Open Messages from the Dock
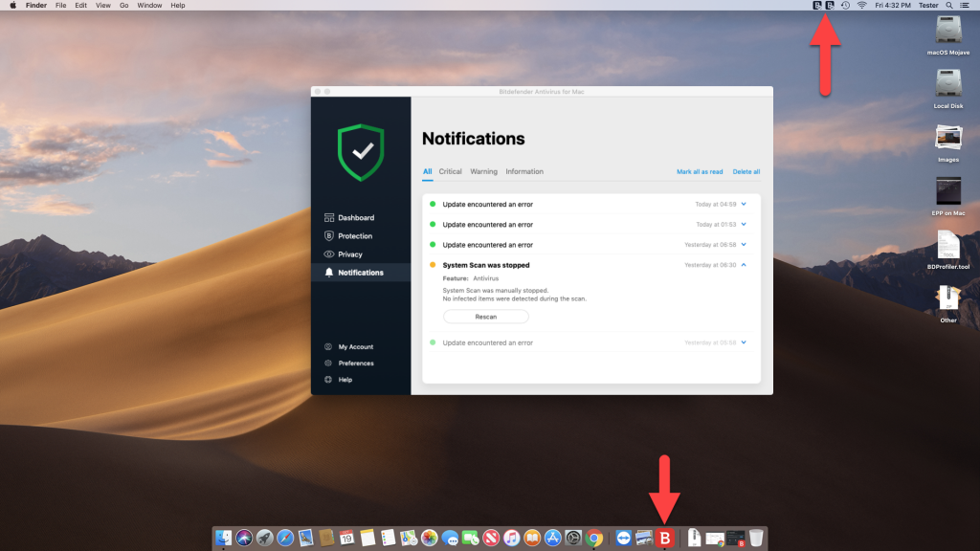Image resolution: width=980 pixels, height=551 pixels. [450, 538]
